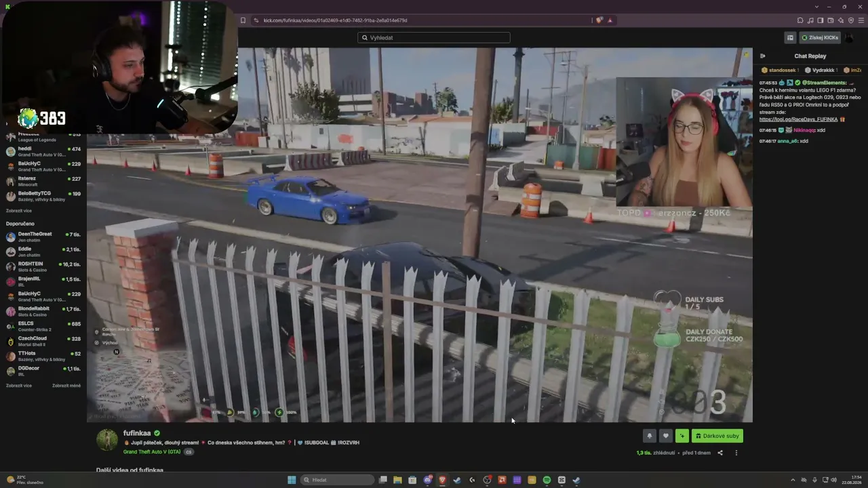Open itsterez Minecraft channel in sidebar
The height and width of the screenshot is (488, 868).
pos(43,181)
